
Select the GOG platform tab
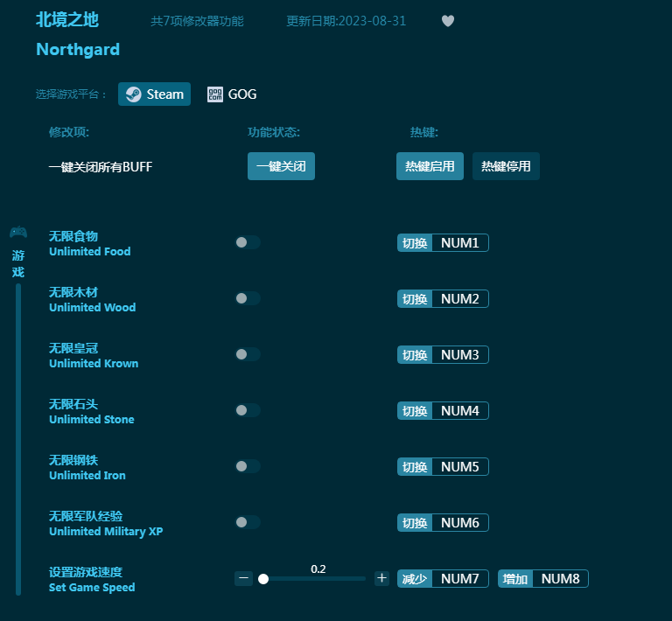click(232, 94)
